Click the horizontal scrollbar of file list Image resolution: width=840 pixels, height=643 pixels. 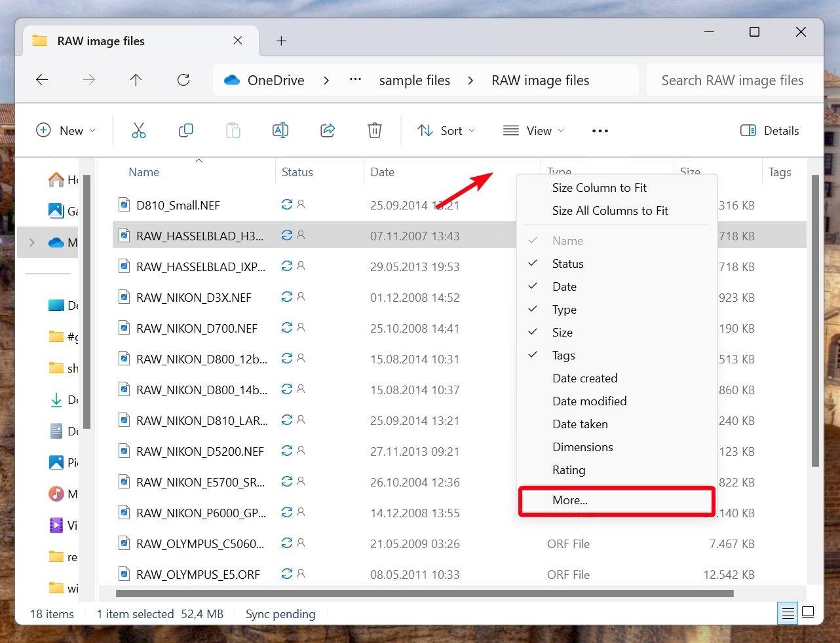click(x=425, y=594)
